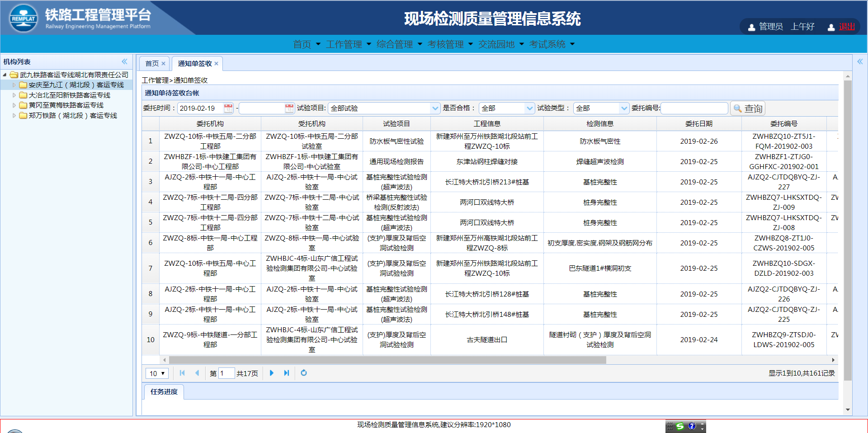Screen dimensions: 868x433
Task: Select the row with 古夫隧道出口
Action: click(490, 339)
